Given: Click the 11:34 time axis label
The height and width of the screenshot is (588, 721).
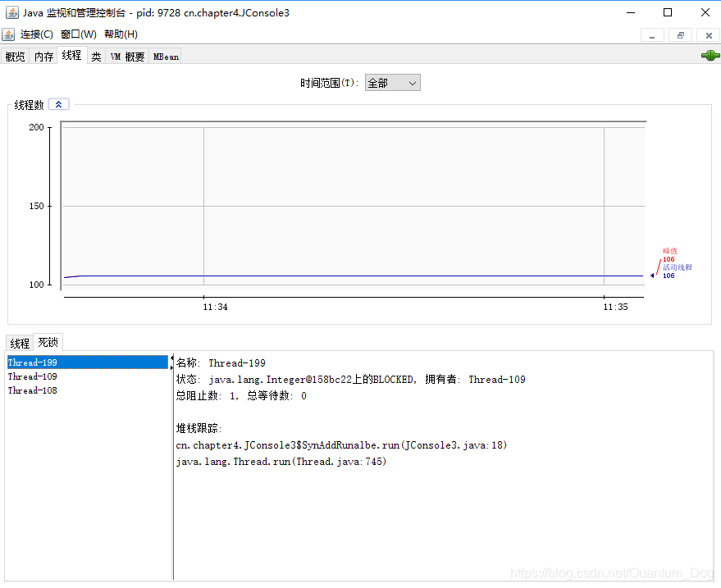Looking at the screenshot, I should pyautogui.click(x=215, y=307).
